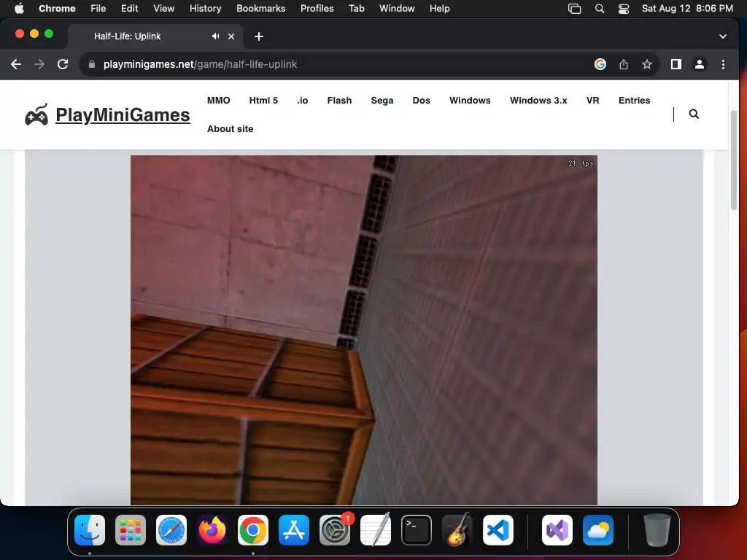Open the View menu

tap(164, 9)
